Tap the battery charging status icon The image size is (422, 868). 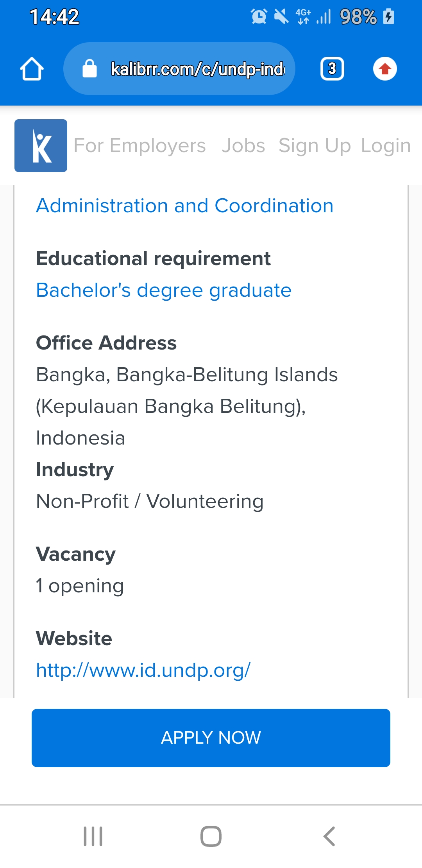pos(388,17)
